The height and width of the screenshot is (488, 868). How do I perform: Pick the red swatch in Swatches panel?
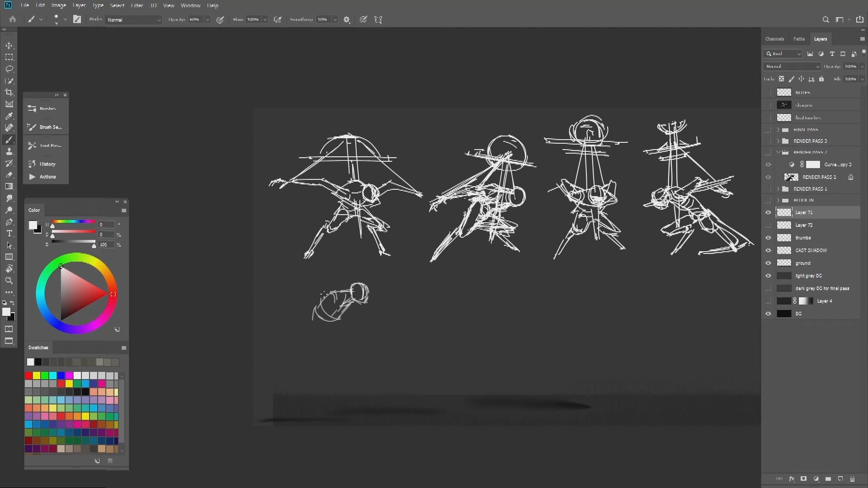28,375
